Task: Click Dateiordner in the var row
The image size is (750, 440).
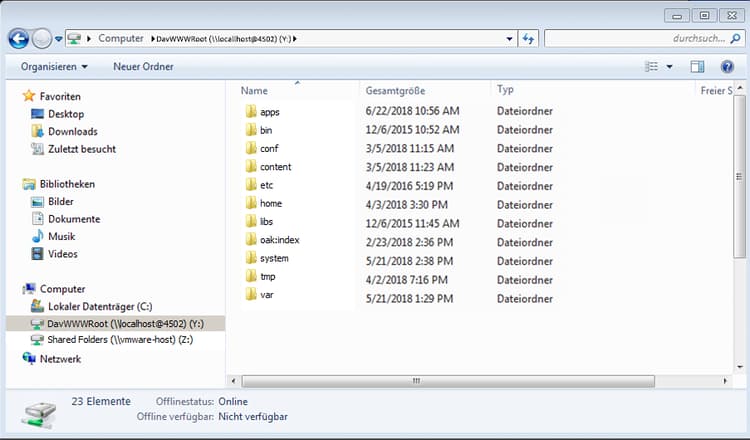Action: [525, 299]
